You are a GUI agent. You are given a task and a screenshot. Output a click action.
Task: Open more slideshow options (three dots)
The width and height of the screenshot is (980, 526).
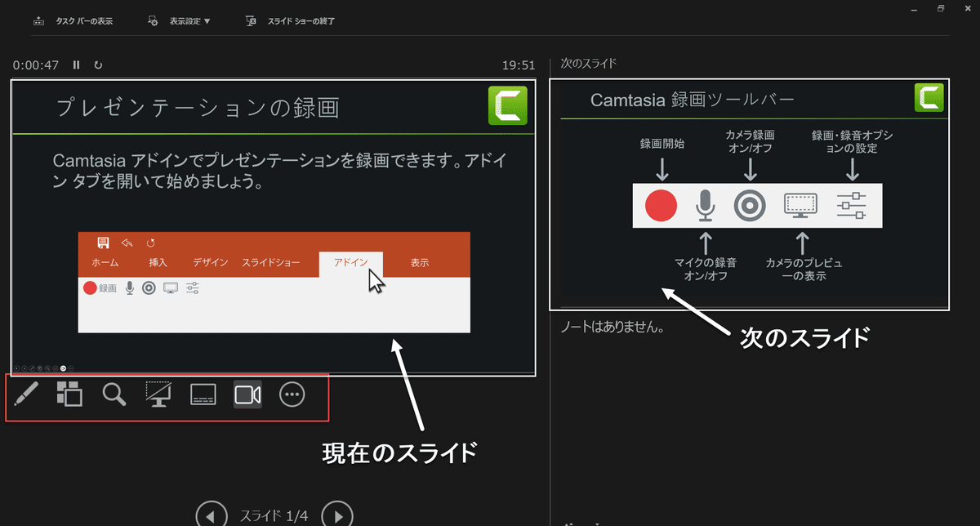292,395
